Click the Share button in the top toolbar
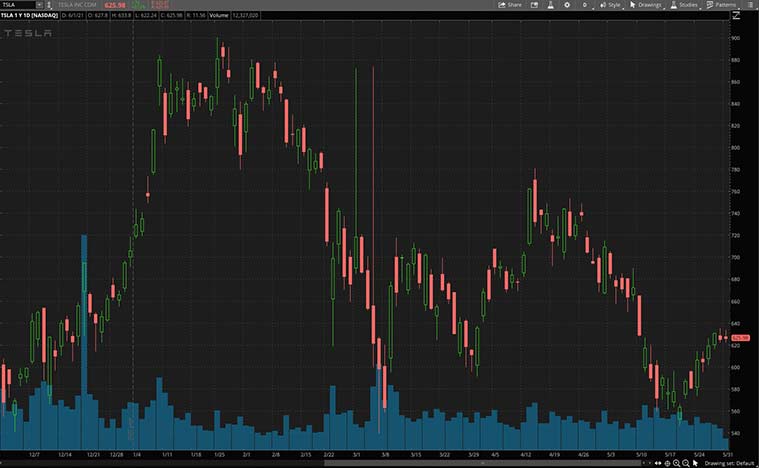 tap(510, 5)
